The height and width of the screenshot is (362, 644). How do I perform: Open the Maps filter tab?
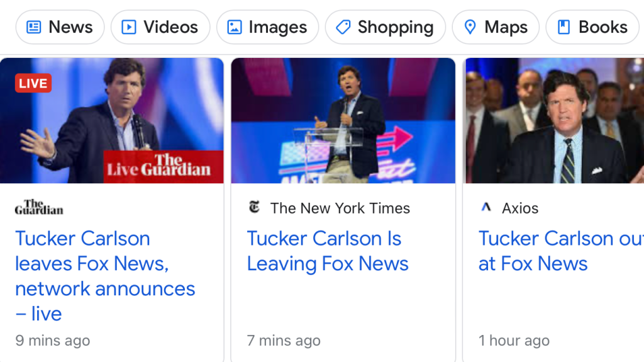point(495,27)
